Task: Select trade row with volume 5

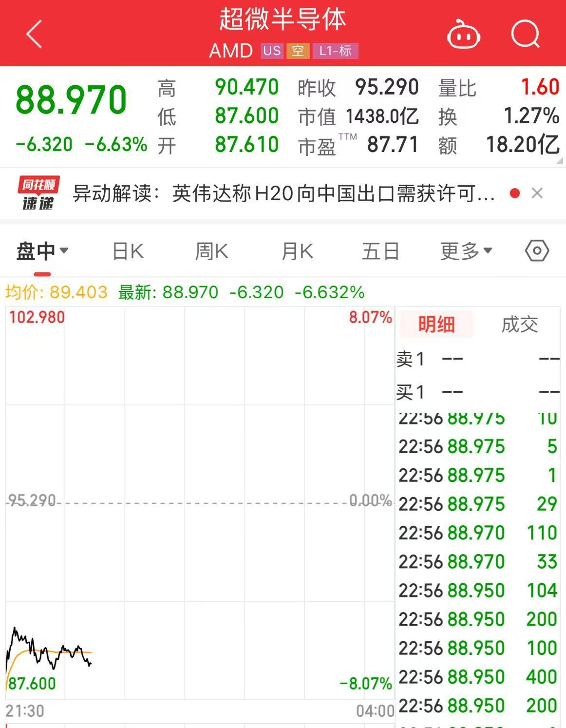Action: coord(478,446)
